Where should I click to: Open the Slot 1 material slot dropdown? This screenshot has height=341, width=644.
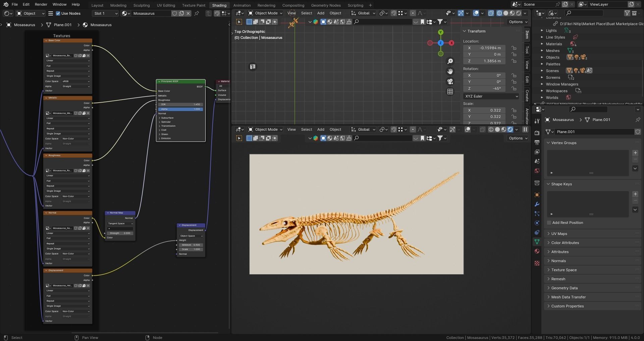(105, 13)
